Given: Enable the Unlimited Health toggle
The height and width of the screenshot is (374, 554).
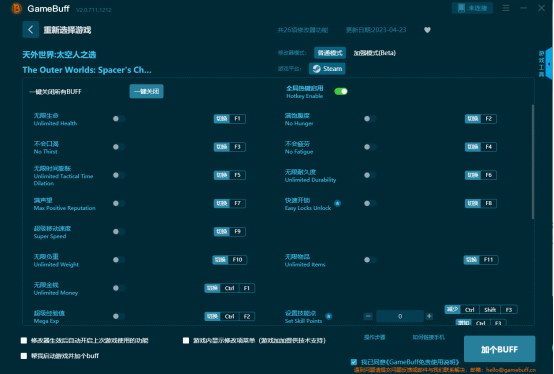Looking at the screenshot, I should (119, 119).
